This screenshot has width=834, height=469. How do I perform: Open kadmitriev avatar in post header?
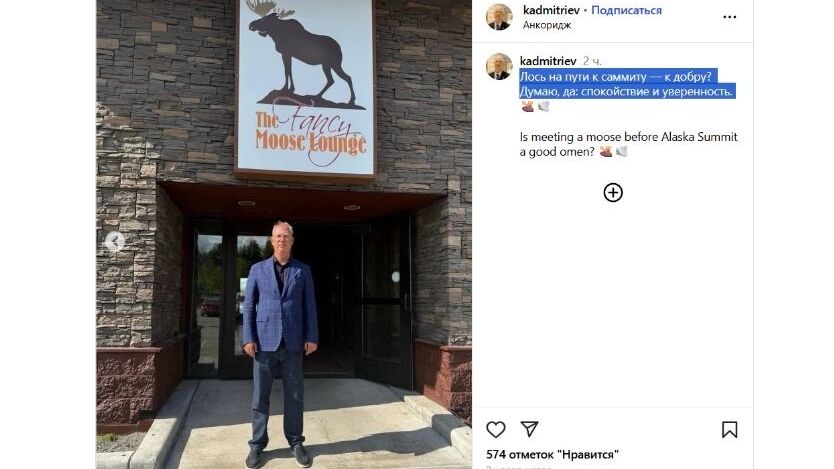pyautogui.click(x=499, y=17)
